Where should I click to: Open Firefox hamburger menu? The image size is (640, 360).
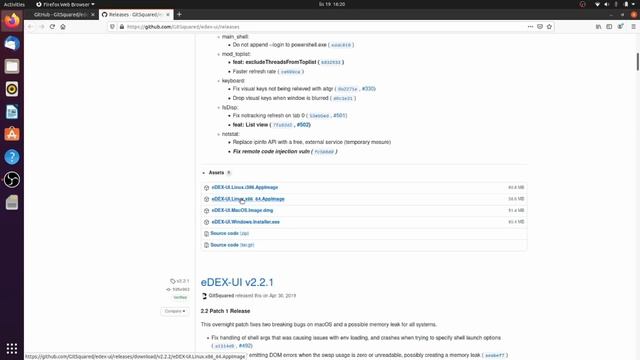coord(633,27)
